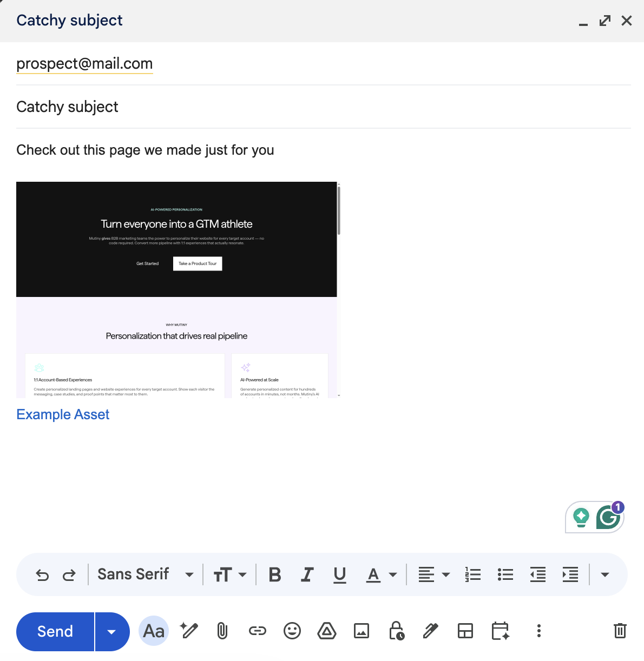644x661 pixels.
Task: Click the '1:1 Account-Based Experiences' card title
Action: (x=63, y=380)
